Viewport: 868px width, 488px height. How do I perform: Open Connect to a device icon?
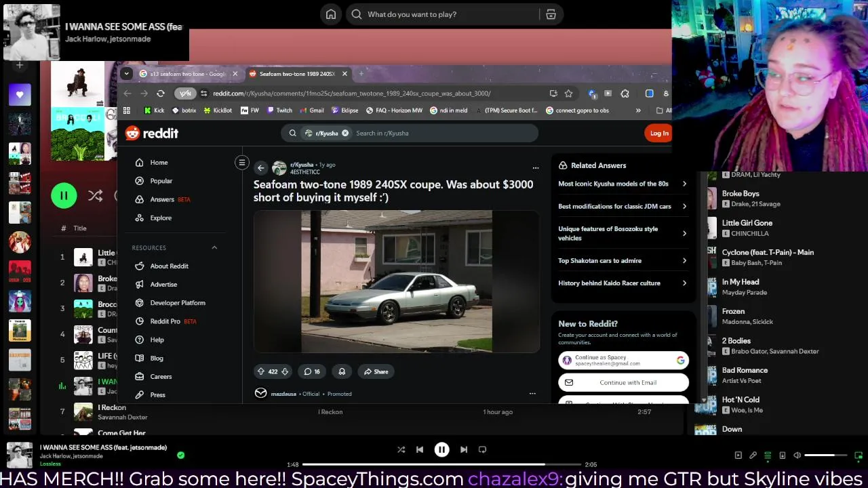tap(782, 455)
